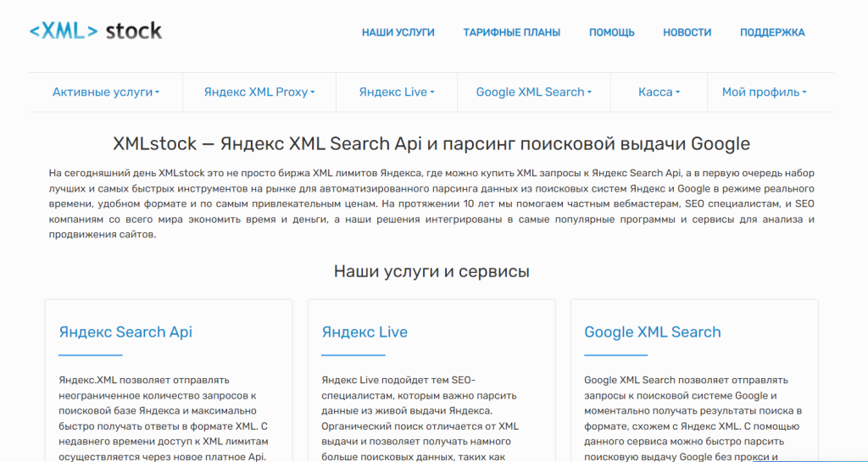View the Новости page
Image resolution: width=868 pixels, height=462 pixels.
point(687,33)
